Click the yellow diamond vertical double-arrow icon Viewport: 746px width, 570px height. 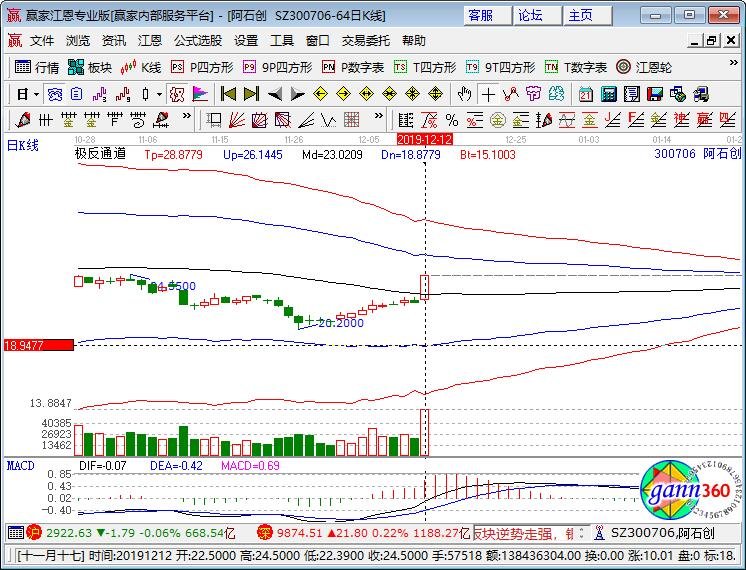(435, 94)
